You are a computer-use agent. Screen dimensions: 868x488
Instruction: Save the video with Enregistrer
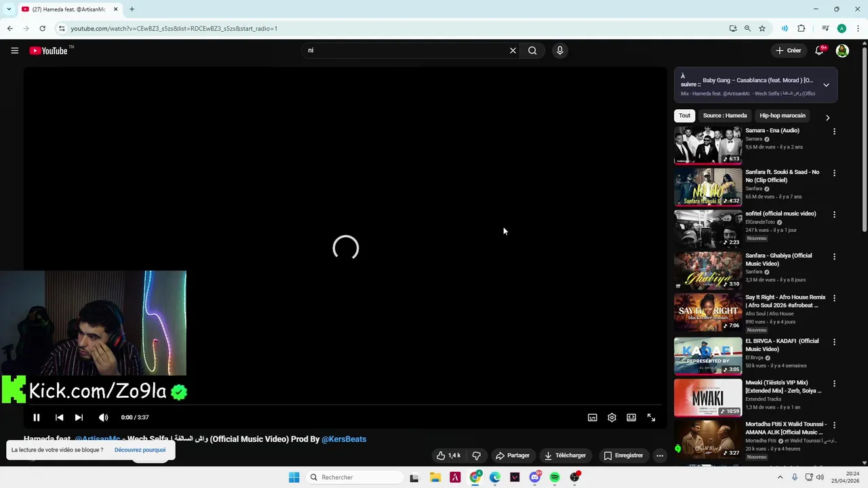[x=623, y=455]
